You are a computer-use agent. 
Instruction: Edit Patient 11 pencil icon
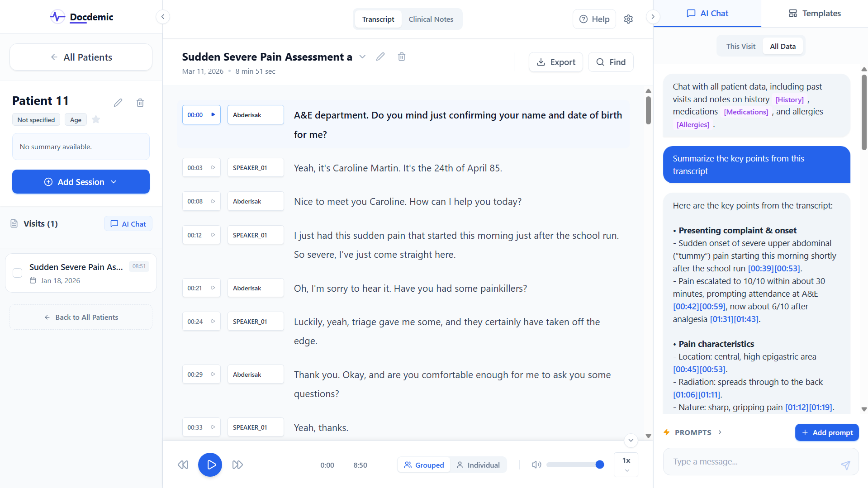click(118, 103)
